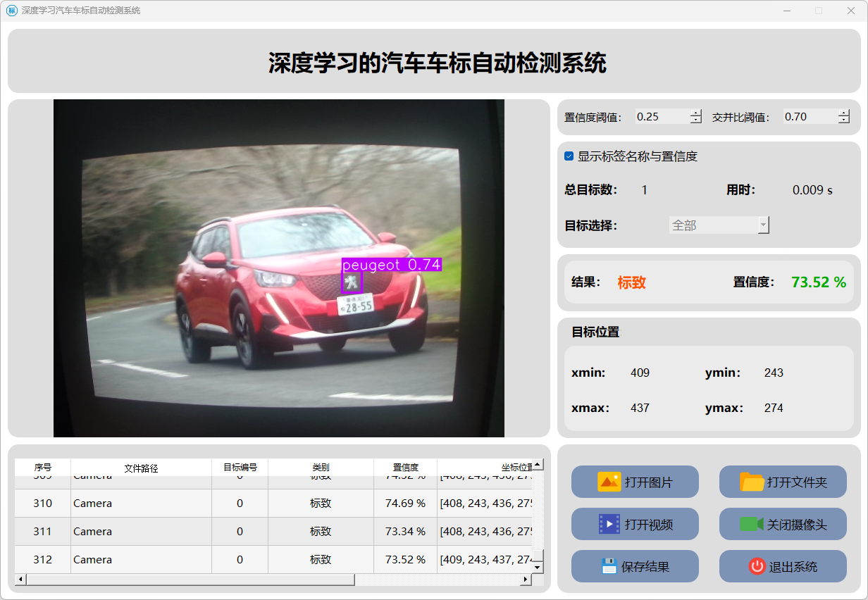Click the table's vertical scrollbar up arrow

point(538,465)
